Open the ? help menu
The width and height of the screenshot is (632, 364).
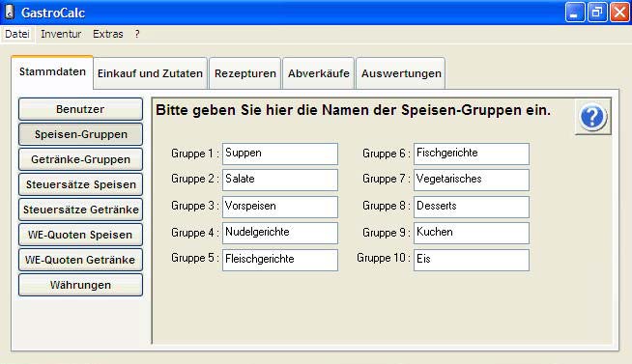click(137, 34)
